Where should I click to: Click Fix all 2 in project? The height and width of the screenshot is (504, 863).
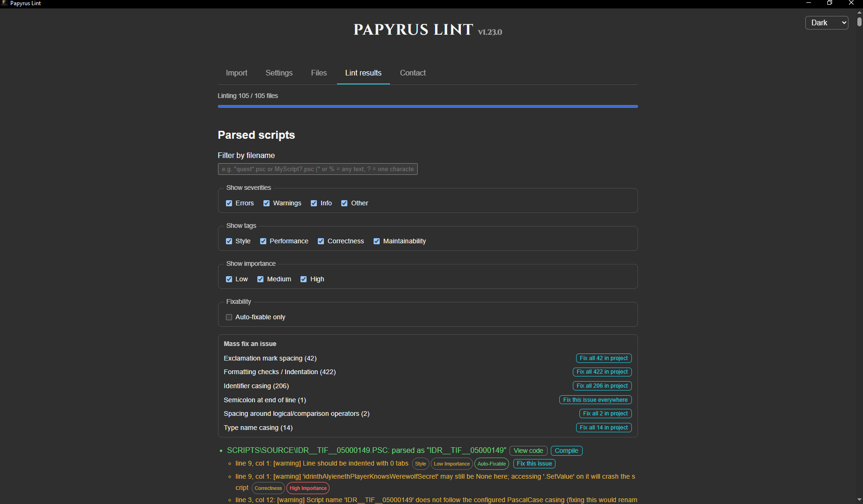[x=605, y=414]
